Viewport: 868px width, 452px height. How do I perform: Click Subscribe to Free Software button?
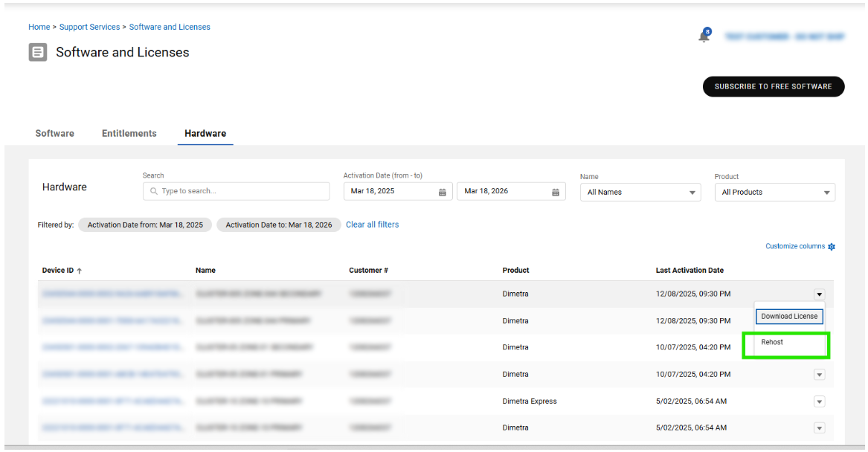coord(774,86)
